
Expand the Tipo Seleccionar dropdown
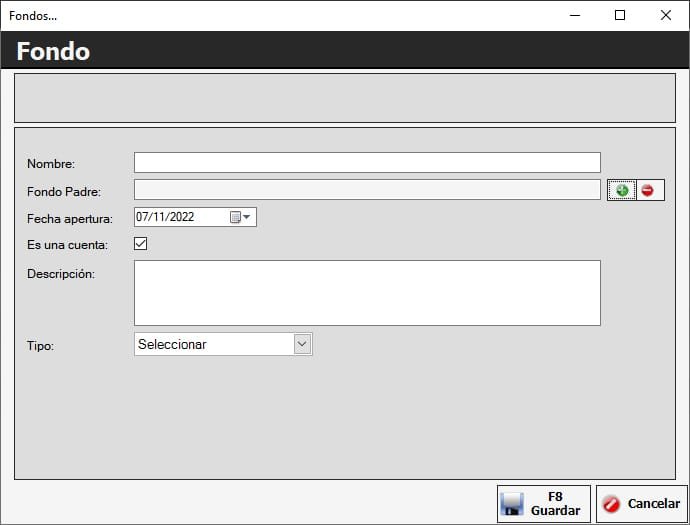tap(302, 344)
